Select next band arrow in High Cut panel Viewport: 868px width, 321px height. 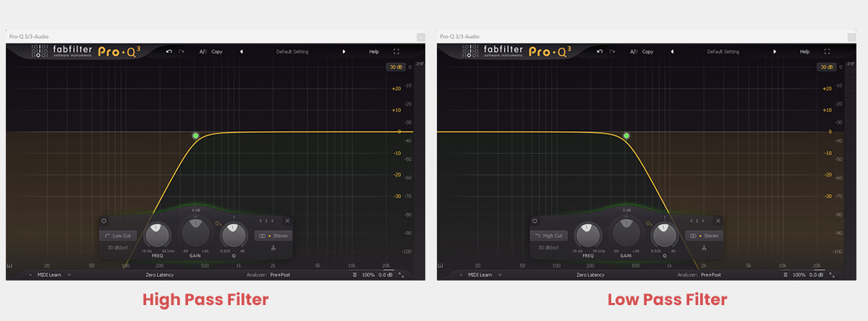pyautogui.click(x=704, y=221)
